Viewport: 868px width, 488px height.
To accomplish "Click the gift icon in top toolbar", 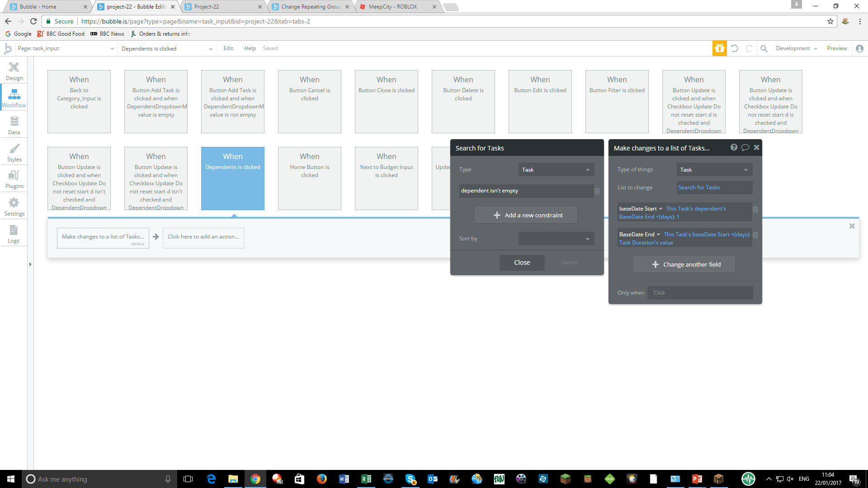I will pos(719,48).
